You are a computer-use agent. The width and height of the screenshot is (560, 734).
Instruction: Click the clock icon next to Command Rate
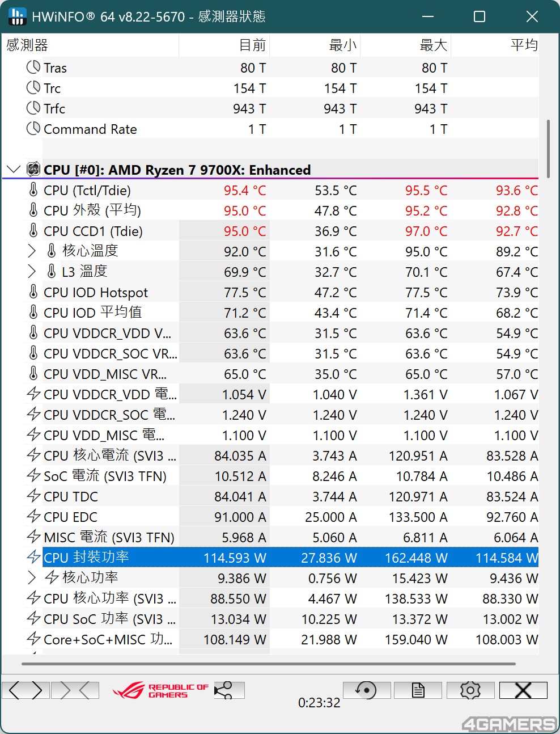click(33, 129)
